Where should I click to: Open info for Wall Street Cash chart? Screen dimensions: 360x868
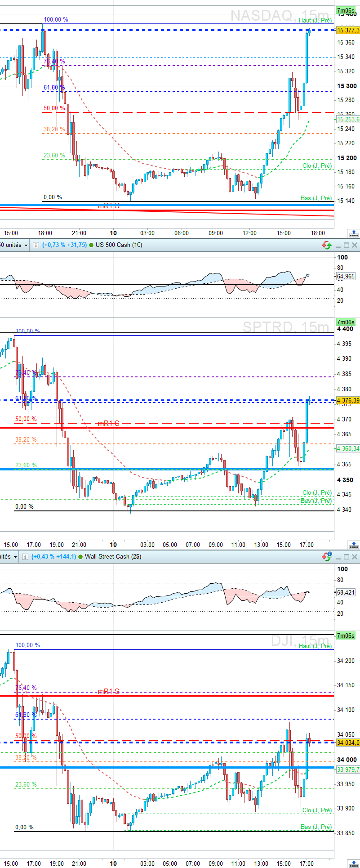pyautogui.click(x=25, y=557)
